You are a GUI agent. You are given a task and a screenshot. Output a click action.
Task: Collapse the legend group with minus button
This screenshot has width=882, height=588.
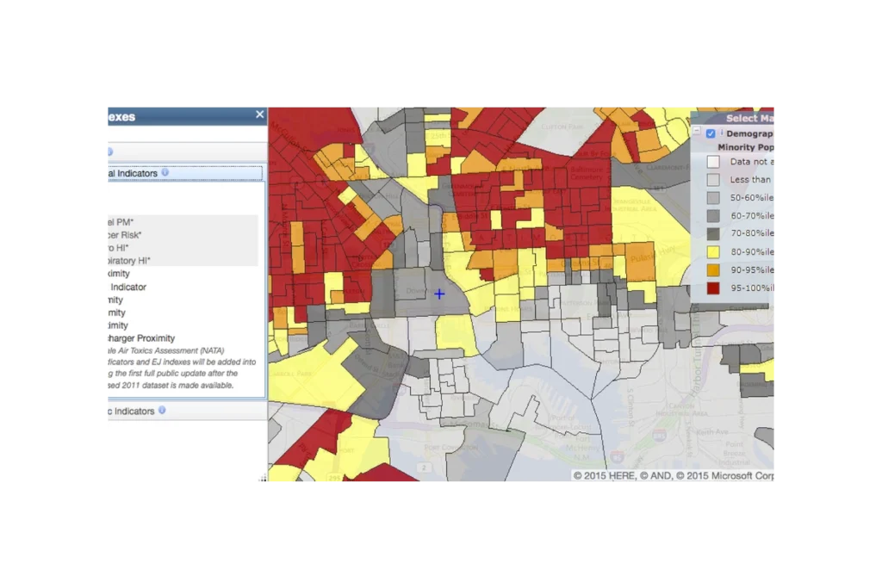pos(697,133)
